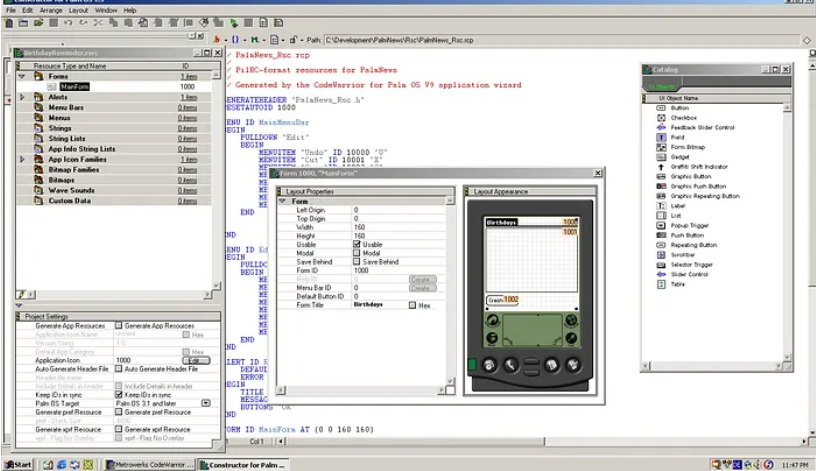
Task: Switch to Metrowerks CodeWarrior taskbar button
Action: (148, 464)
